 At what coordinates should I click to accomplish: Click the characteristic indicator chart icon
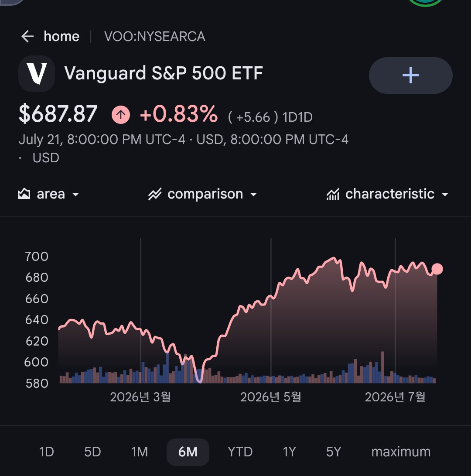333,194
